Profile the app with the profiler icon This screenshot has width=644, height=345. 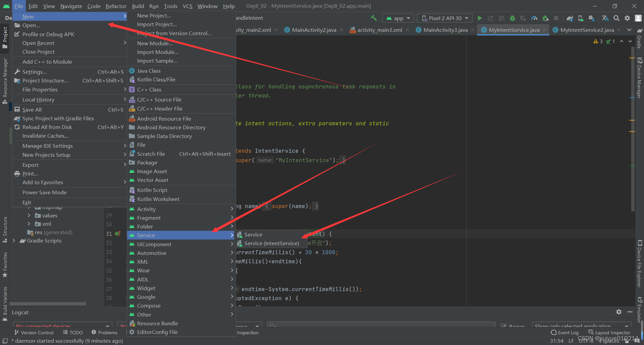(535, 18)
